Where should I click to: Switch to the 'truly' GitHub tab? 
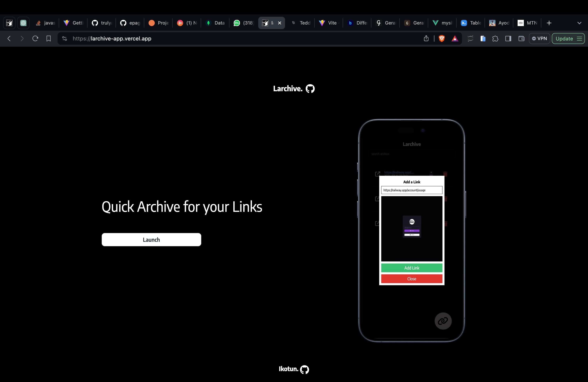pyautogui.click(x=102, y=23)
